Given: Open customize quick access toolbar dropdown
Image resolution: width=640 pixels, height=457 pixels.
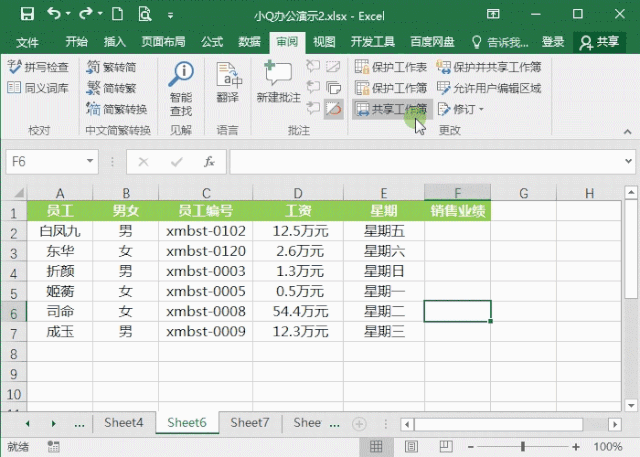Looking at the screenshot, I should pyautogui.click(x=171, y=16).
